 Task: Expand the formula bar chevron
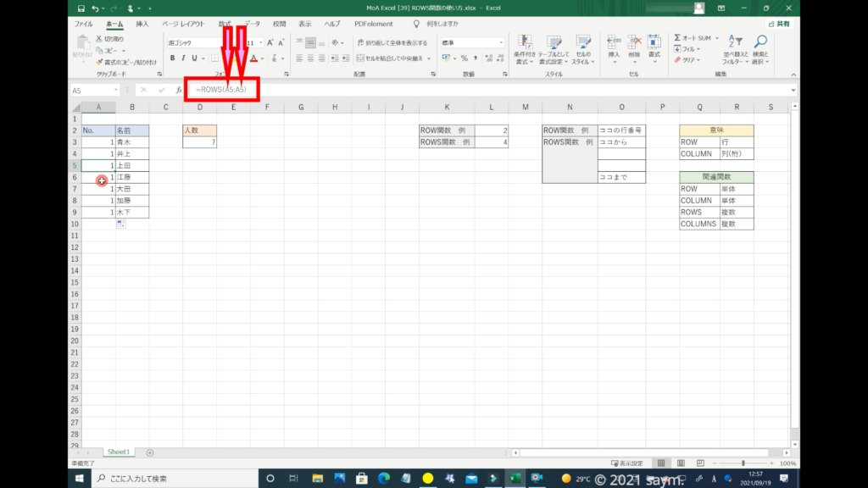tap(793, 90)
